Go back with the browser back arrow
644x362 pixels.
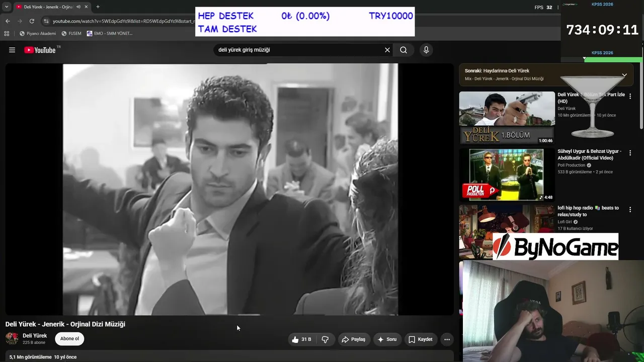click(8, 21)
